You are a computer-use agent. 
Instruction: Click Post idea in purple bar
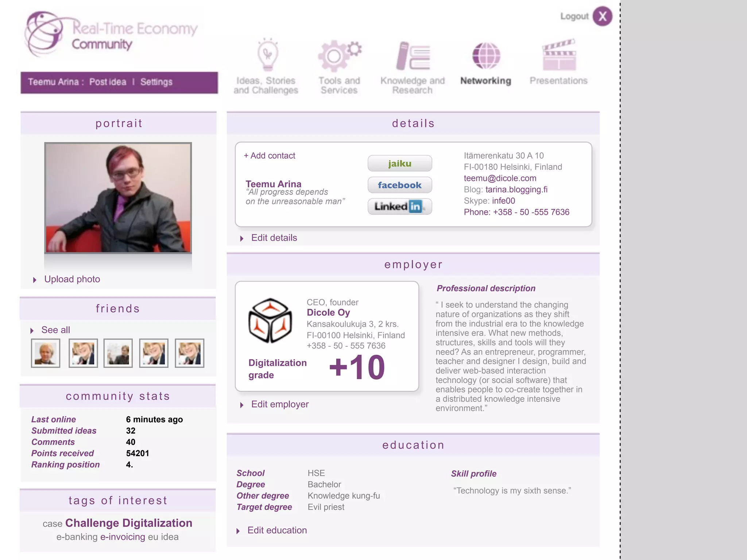coord(108,82)
